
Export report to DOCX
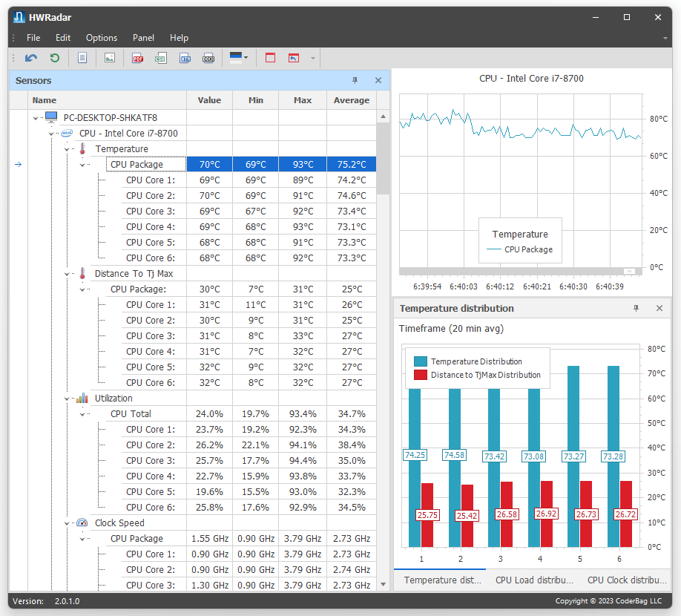tap(208, 58)
